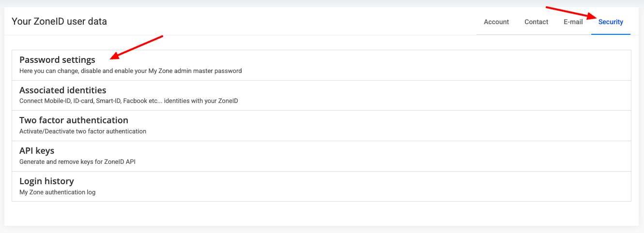Expand the Password settings section

[57, 60]
